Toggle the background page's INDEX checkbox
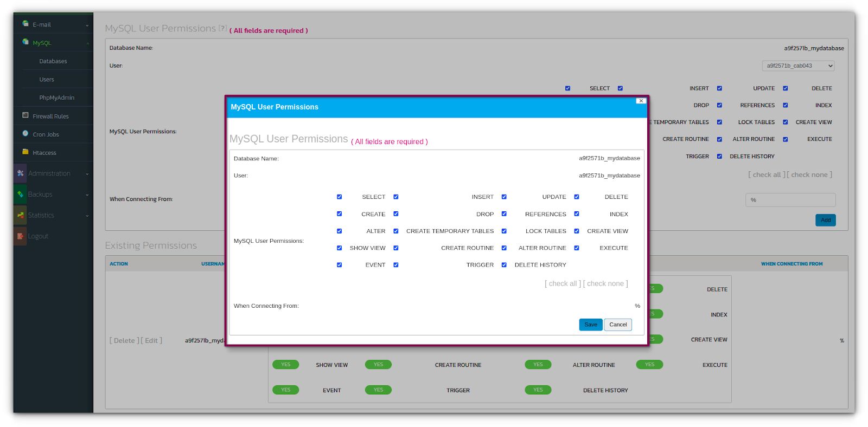Screen dimensions: 868x427 coord(785,105)
